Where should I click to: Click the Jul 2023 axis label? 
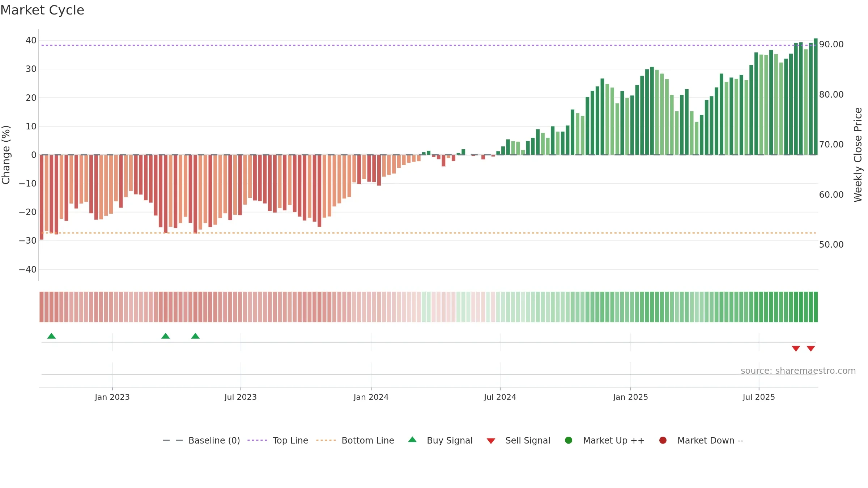[241, 397]
